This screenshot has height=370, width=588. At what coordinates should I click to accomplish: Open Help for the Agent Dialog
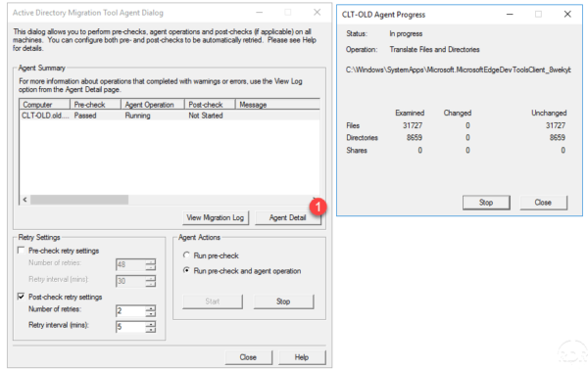(302, 357)
